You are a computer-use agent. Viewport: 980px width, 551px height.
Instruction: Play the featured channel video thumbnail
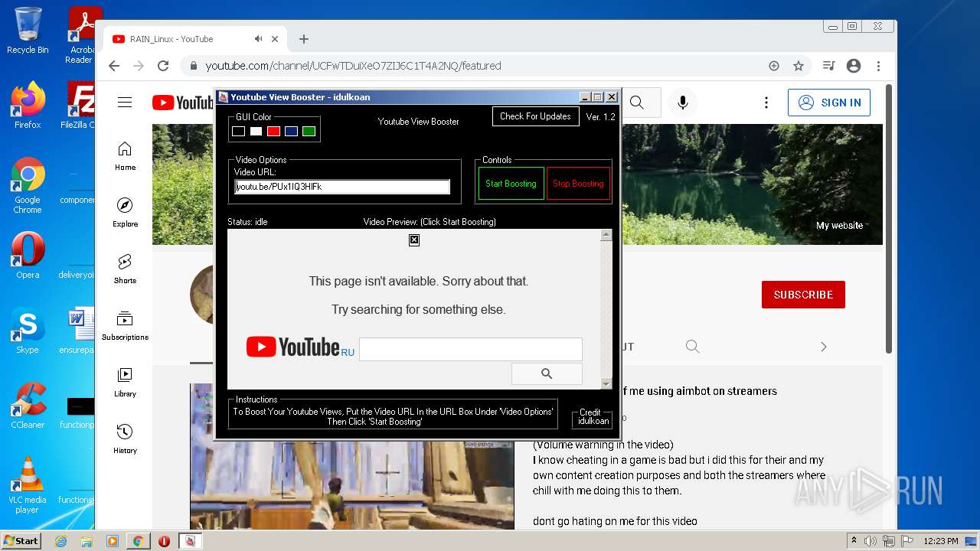[352, 457]
